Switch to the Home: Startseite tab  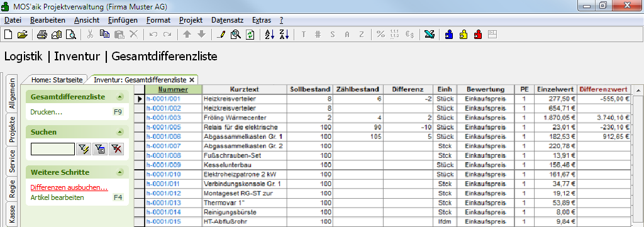pos(57,80)
